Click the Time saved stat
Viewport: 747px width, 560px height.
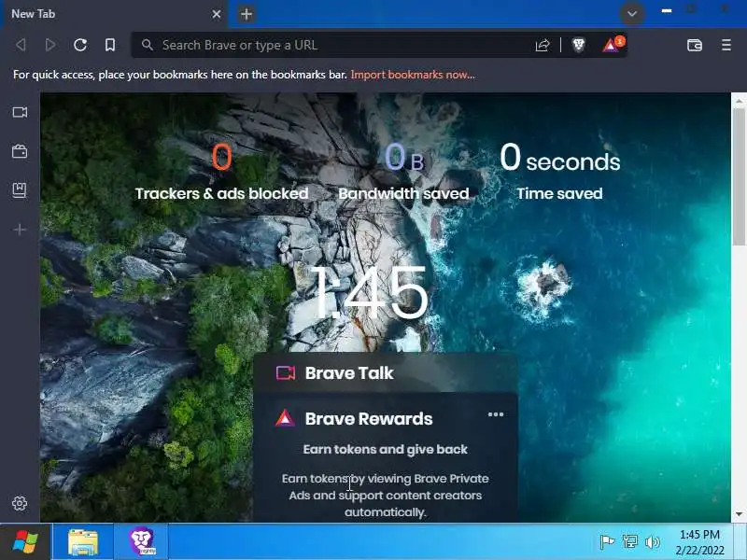(x=559, y=172)
